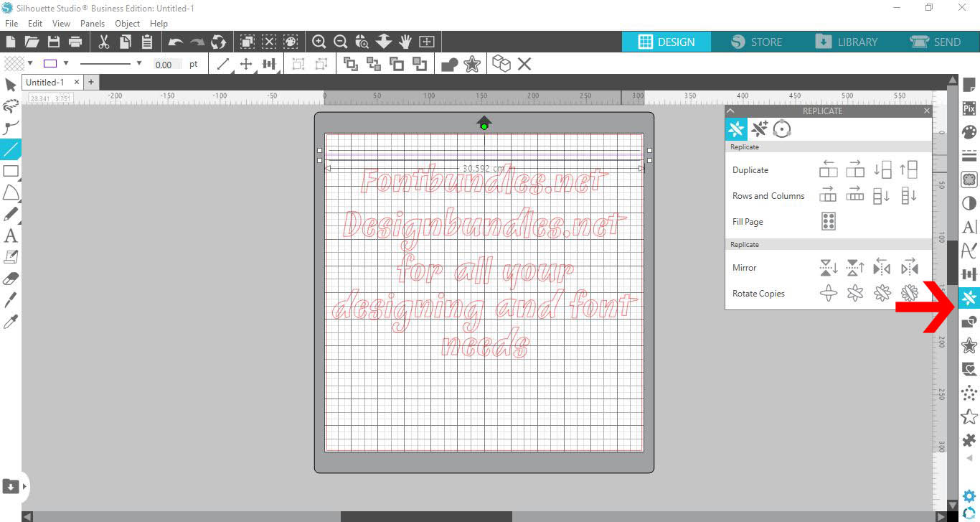Click the Deselect All icon
980x522 pixels.
pyautogui.click(x=269, y=42)
